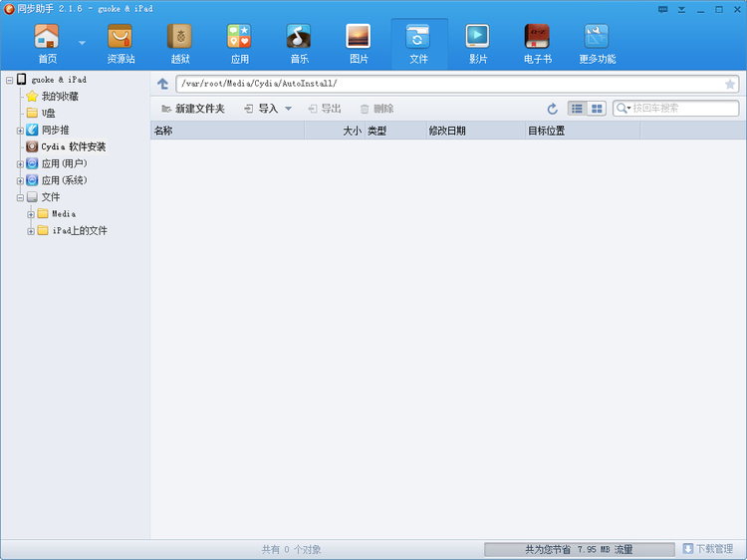Sort by 大小 column header
Image resolution: width=747 pixels, height=560 pixels.
tap(335, 131)
